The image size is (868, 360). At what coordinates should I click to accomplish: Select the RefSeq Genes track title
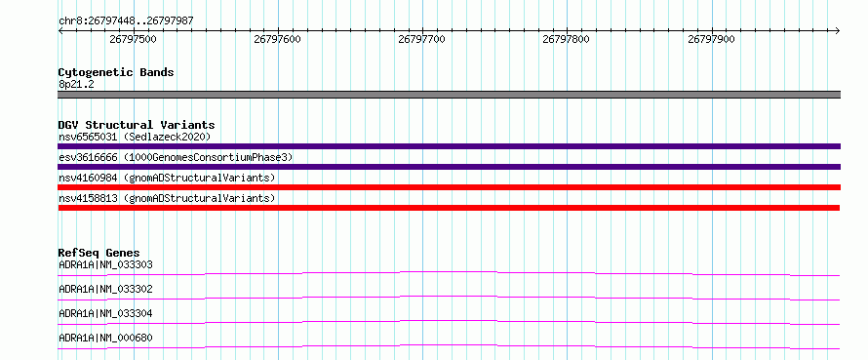(99, 253)
